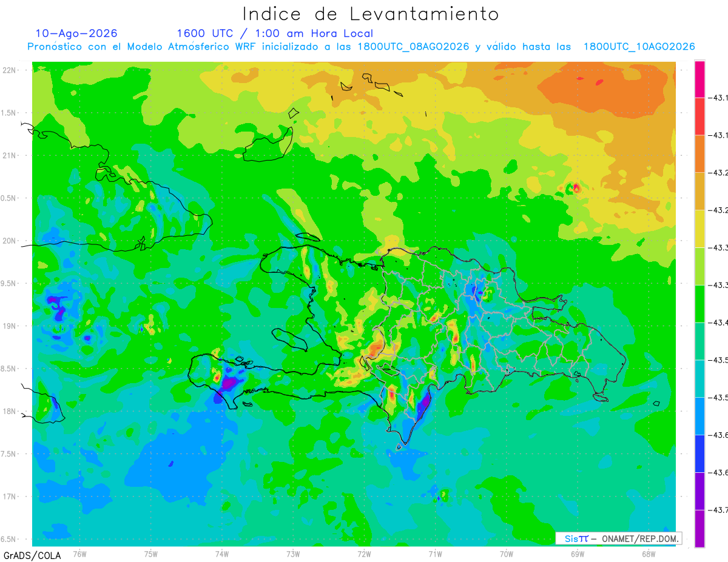Click the "7.5N" latitude label
728x562 pixels.
(x=8, y=453)
